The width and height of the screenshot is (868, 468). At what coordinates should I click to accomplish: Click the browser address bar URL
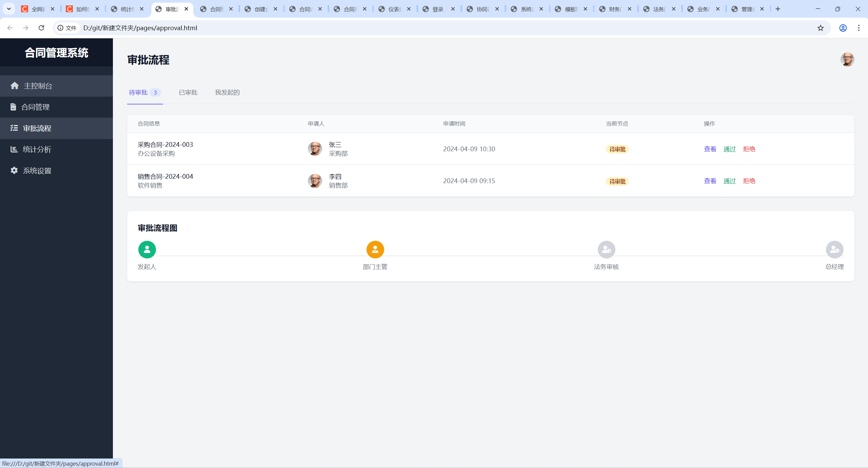[x=140, y=28]
